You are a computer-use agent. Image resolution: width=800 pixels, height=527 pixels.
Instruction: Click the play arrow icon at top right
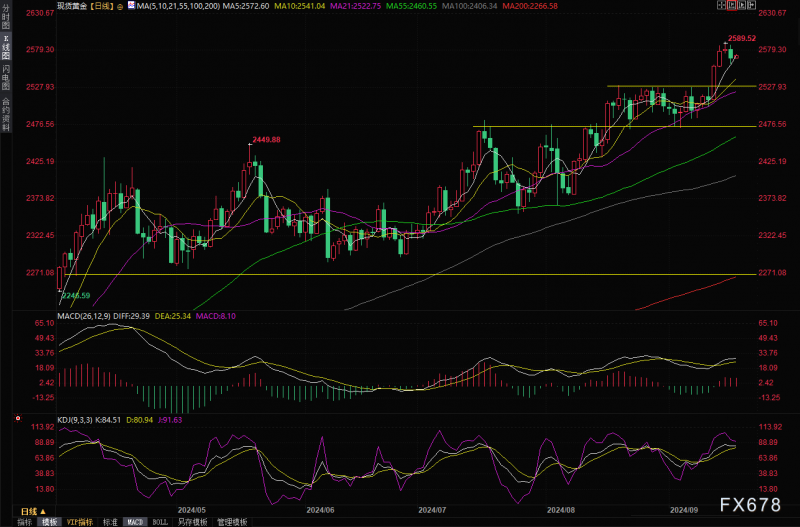(x=741, y=5)
